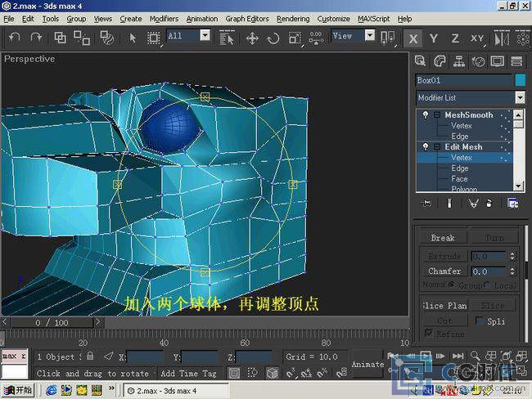Toggle the X axis constraint
Image resolution: width=532 pixels, height=399 pixels.
413,38
